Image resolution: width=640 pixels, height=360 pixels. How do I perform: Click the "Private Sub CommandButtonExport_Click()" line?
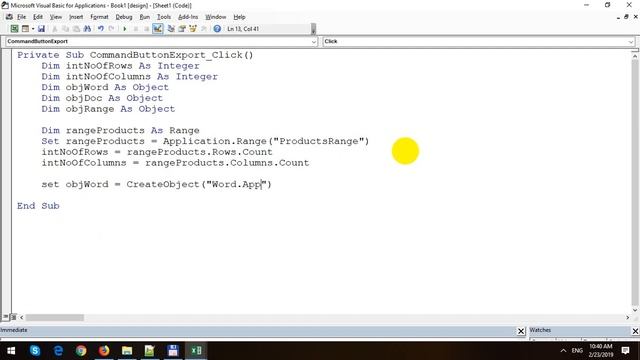pos(135,55)
